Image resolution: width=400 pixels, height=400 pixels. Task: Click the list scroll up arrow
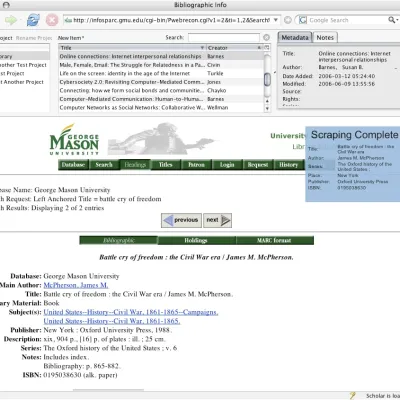point(267,101)
